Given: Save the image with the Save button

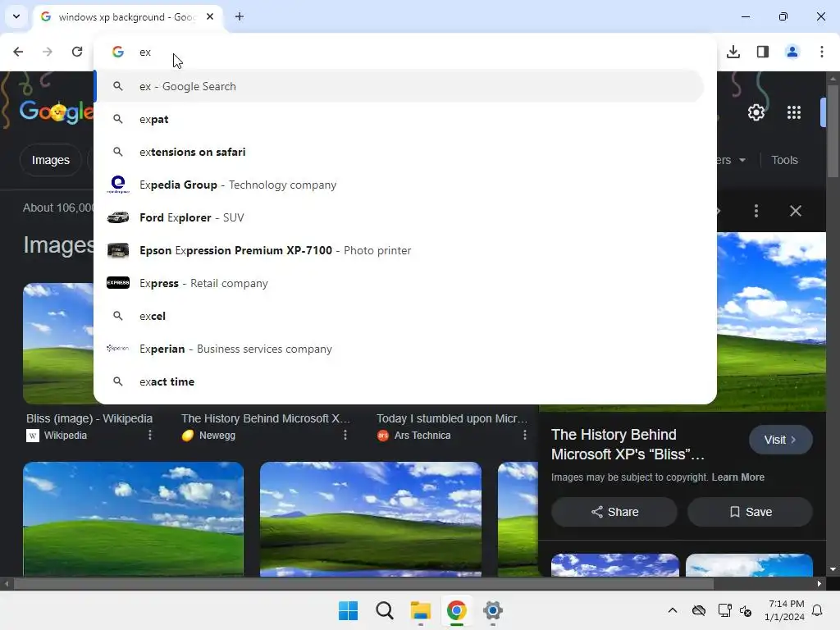Looking at the screenshot, I should [x=750, y=512].
